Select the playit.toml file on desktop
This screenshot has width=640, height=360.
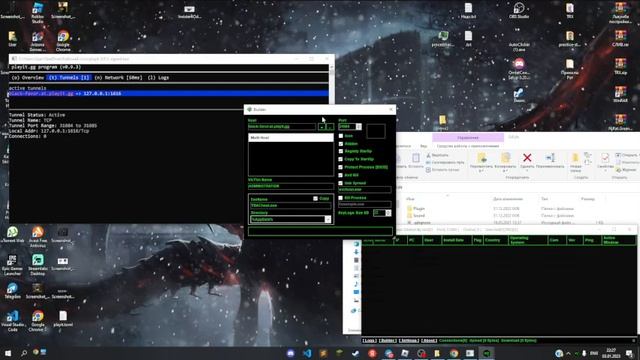click(x=63, y=319)
